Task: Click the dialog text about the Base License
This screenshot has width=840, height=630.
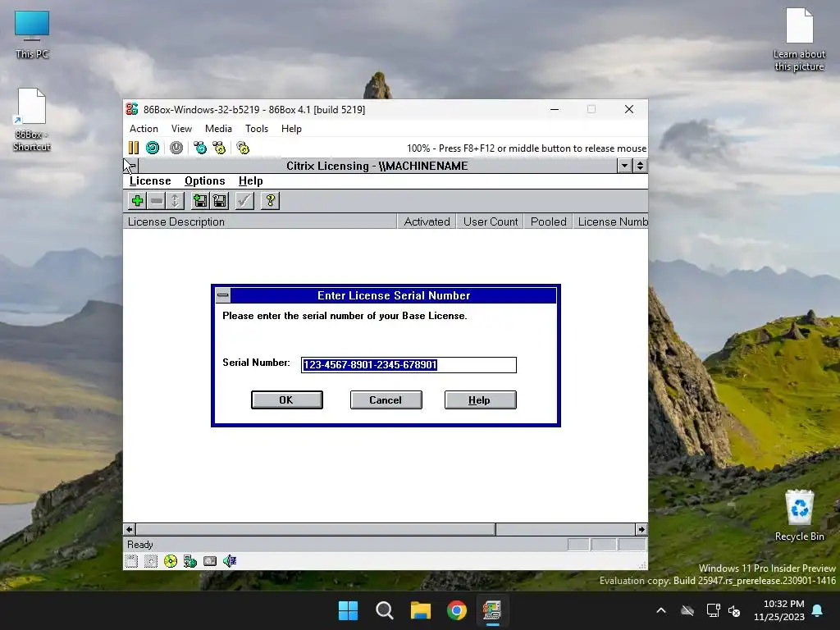Action: click(345, 316)
